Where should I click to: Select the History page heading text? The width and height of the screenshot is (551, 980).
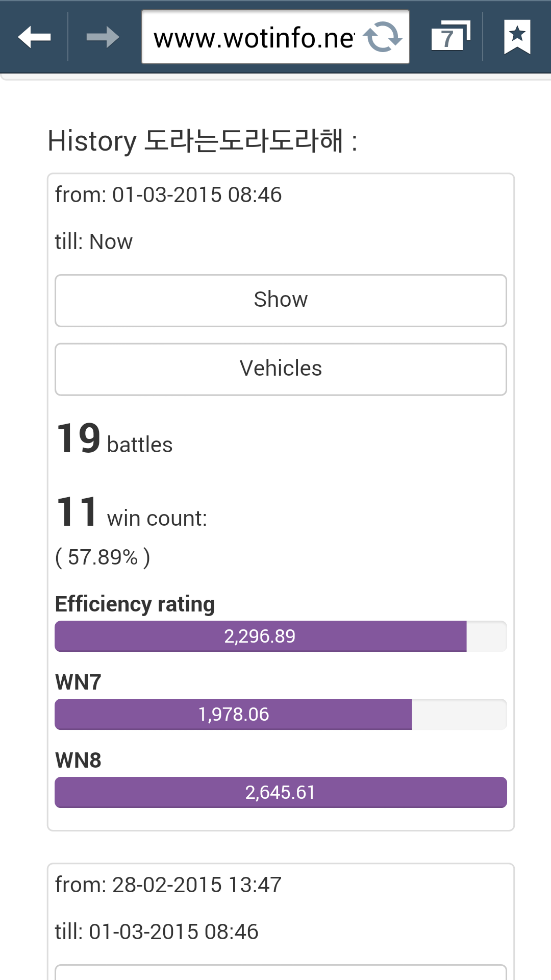coord(202,141)
